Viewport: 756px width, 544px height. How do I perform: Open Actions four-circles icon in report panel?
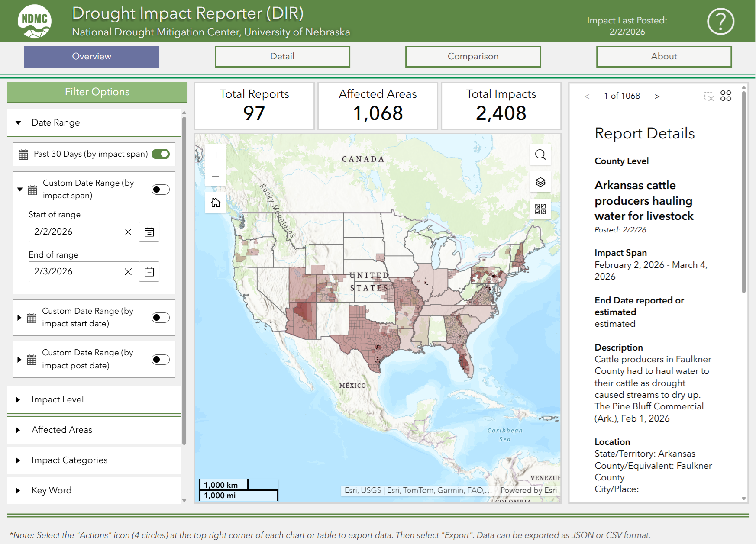click(726, 96)
